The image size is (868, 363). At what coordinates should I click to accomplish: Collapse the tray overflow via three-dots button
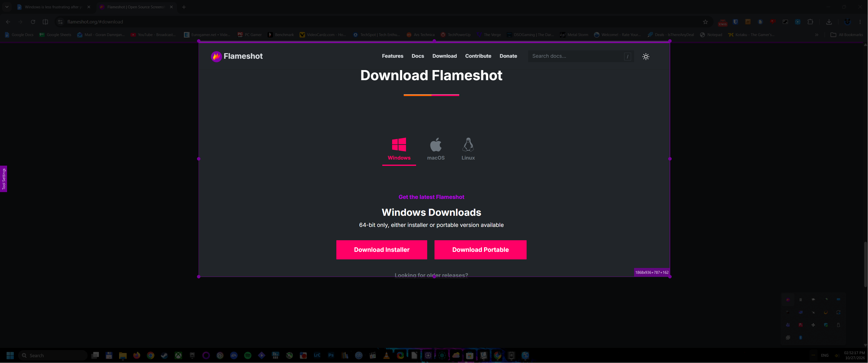(813, 356)
